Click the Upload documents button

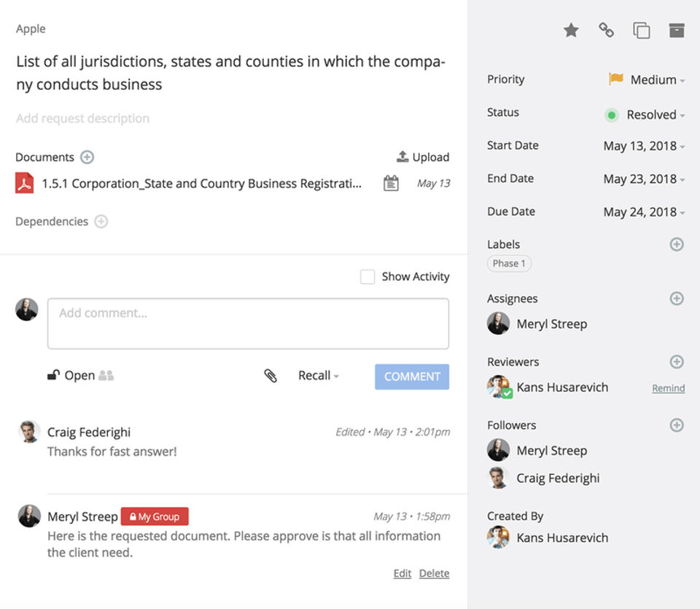point(423,157)
